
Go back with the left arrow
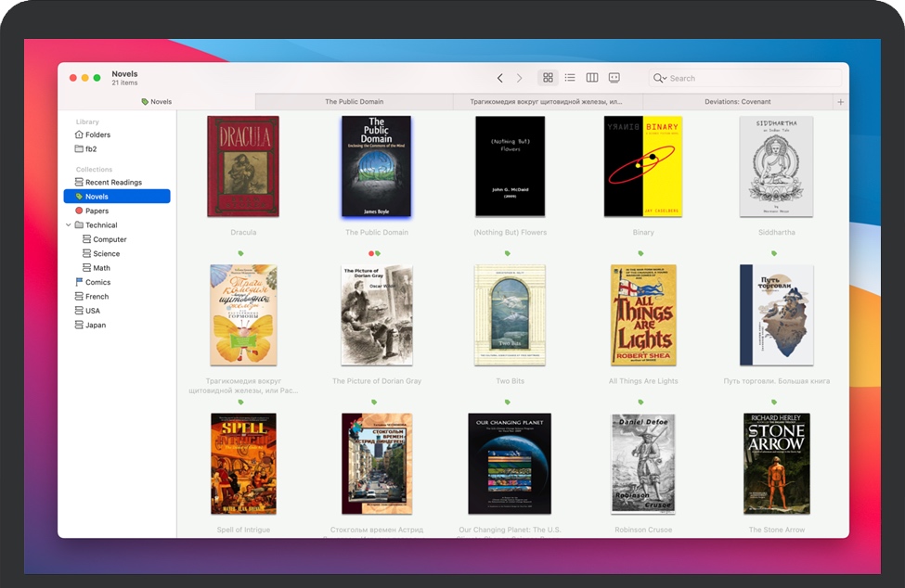click(x=499, y=78)
